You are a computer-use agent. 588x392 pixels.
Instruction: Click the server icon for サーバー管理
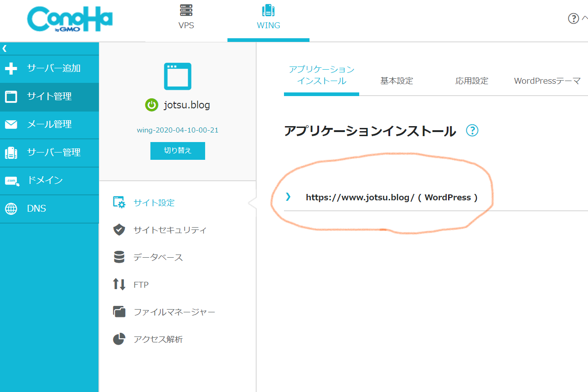(x=11, y=153)
